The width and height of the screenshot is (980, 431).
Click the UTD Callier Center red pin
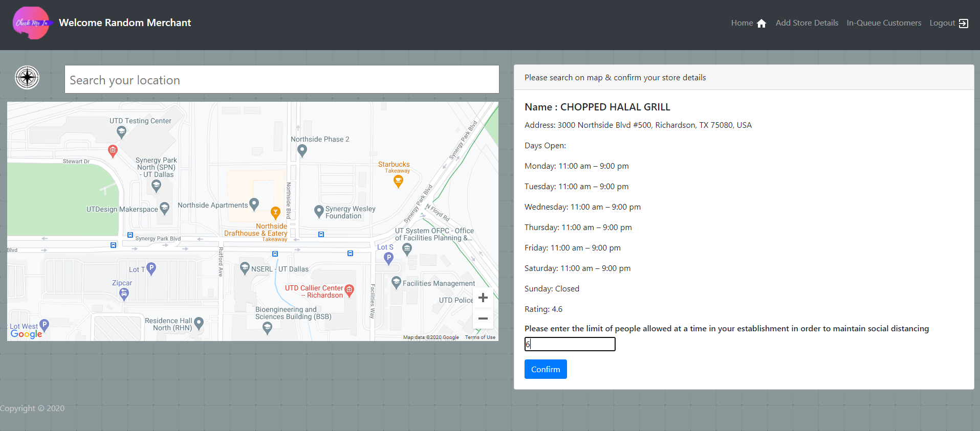(350, 291)
